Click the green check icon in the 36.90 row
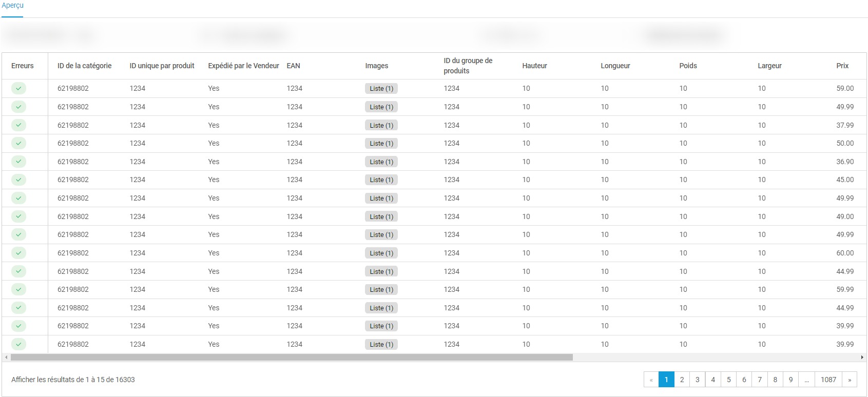Screen dimensions: 868x397 pos(18,162)
